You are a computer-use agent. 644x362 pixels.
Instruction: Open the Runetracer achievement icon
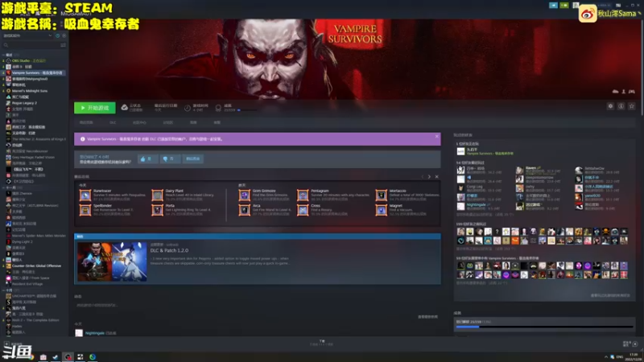85,195
